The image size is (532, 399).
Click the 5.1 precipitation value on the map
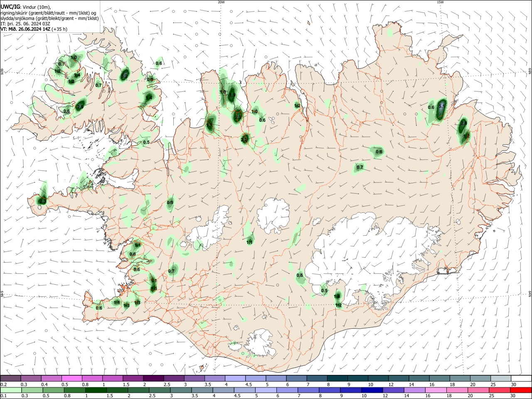point(442,106)
